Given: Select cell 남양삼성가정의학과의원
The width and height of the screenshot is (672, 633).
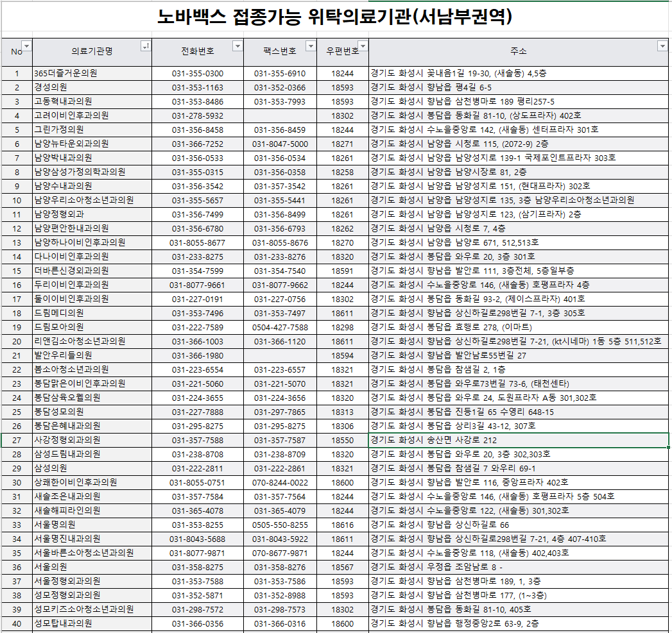Looking at the screenshot, I should (92, 172).
